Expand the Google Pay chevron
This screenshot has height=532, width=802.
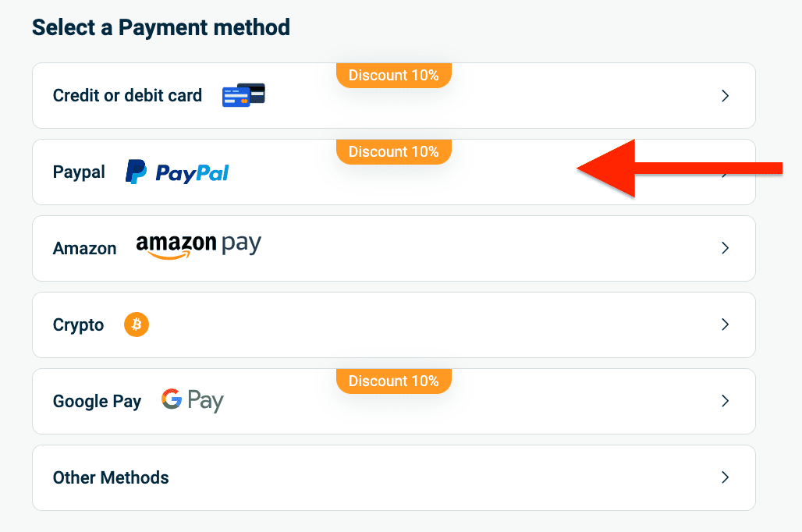click(x=725, y=401)
